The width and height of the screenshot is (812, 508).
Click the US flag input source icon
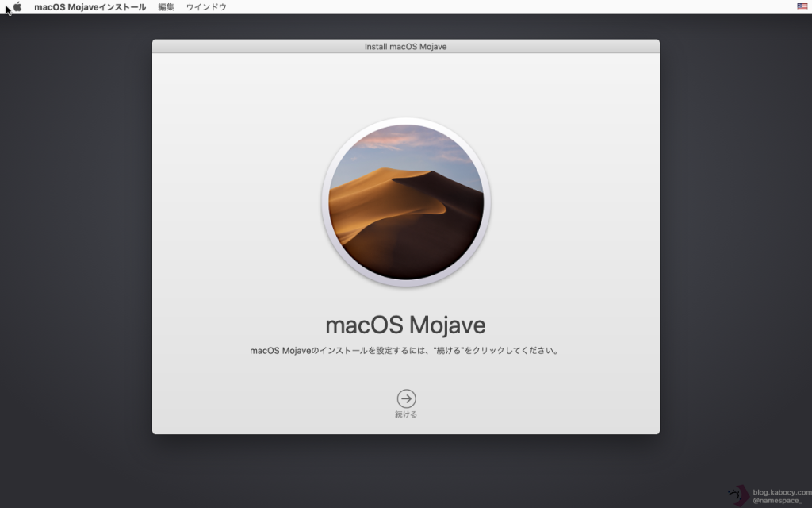coord(802,6)
